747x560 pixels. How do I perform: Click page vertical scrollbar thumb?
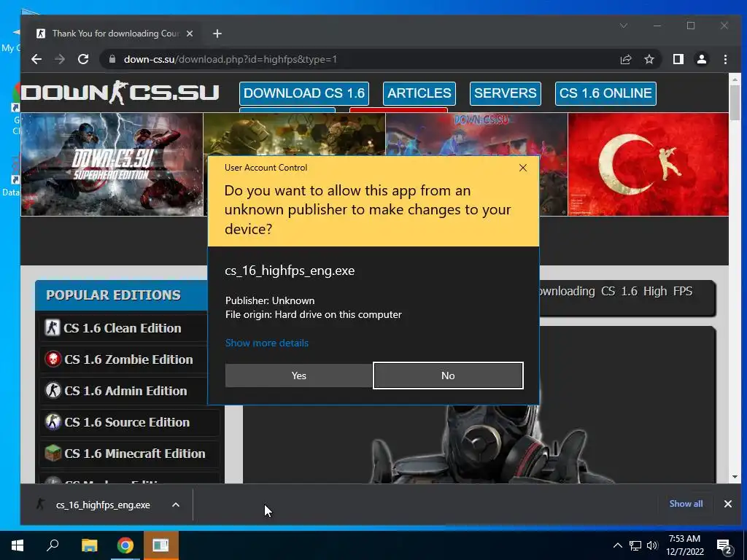coord(735,103)
